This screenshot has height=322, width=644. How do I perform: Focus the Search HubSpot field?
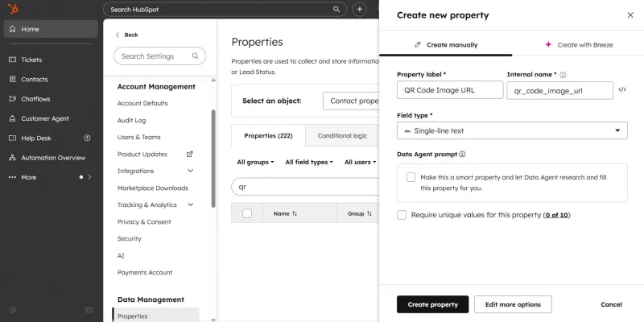click(x=225, y=10)
